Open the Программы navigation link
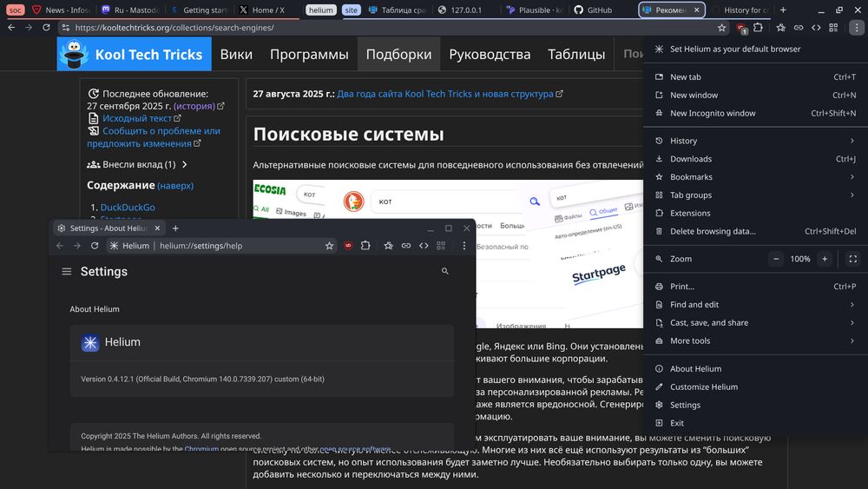Image resolution: width=868 pixels, height=489 pixels. (x=309, y=54)
